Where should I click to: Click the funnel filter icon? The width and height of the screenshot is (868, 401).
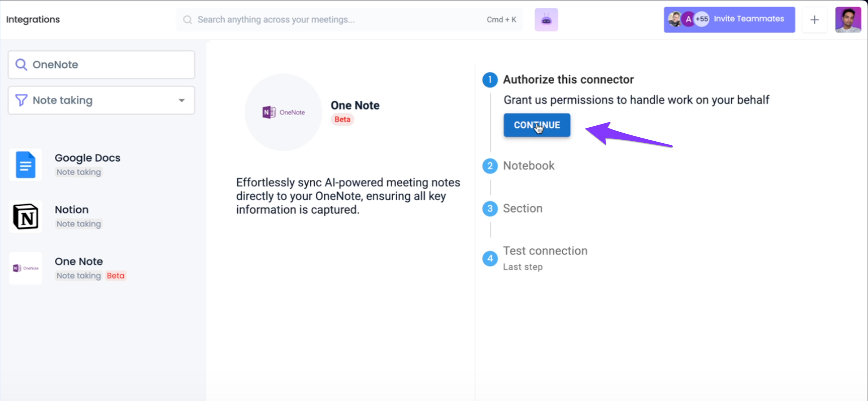(21, 100)
